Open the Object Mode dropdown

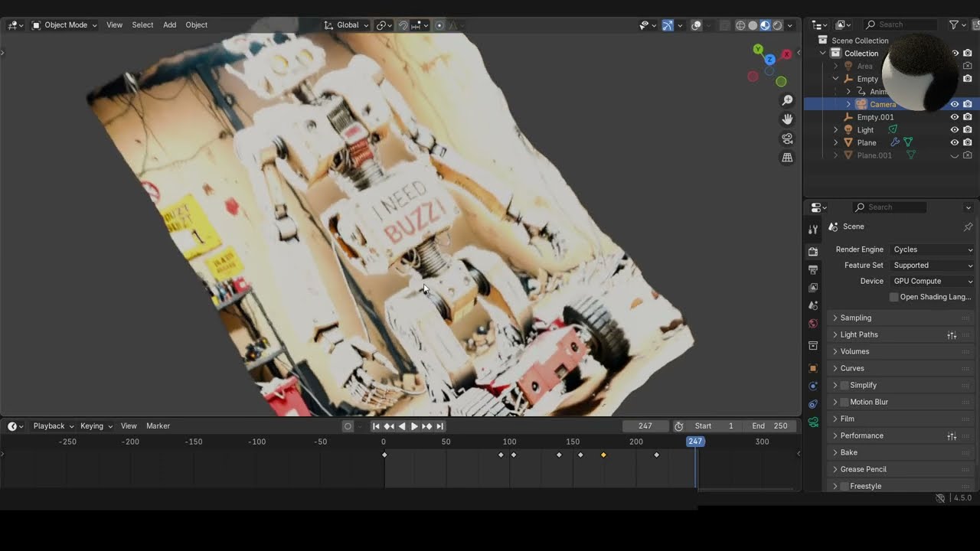click(x=64, y=25)
